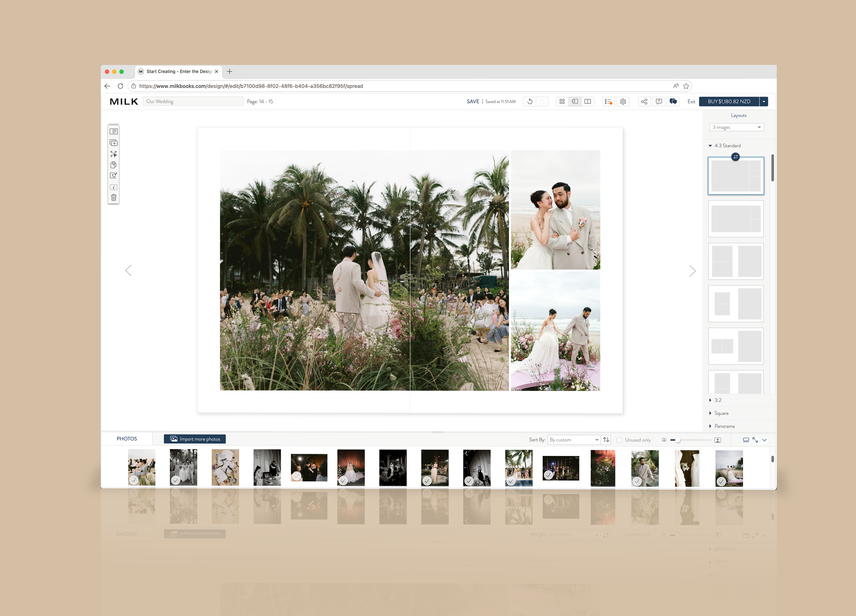This screenshot has height=616, width=856.
Task: Click the layouts panel scrollbar
Action: (x=773, y=168)
